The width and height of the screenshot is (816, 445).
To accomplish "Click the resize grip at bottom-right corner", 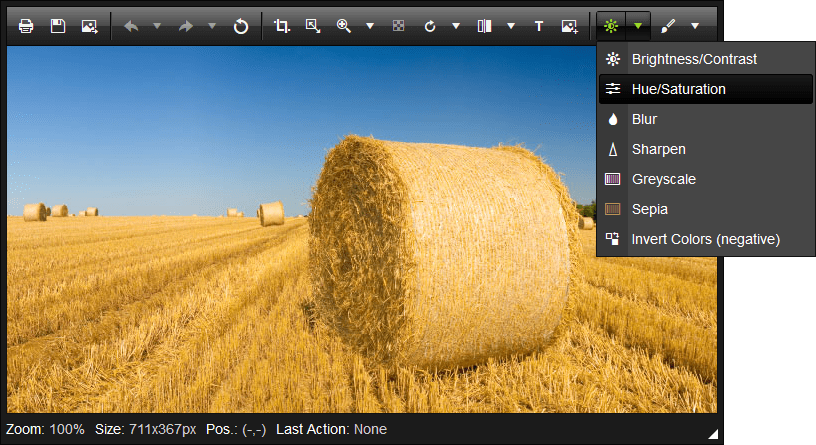I will 712,434.
